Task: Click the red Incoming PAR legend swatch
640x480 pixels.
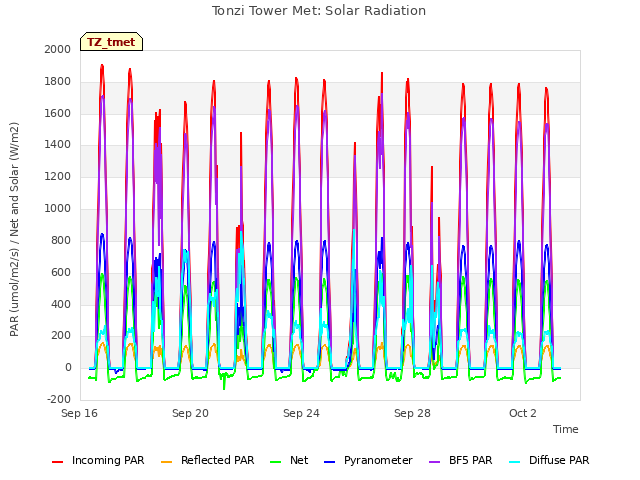Action: tap(58, 462)
